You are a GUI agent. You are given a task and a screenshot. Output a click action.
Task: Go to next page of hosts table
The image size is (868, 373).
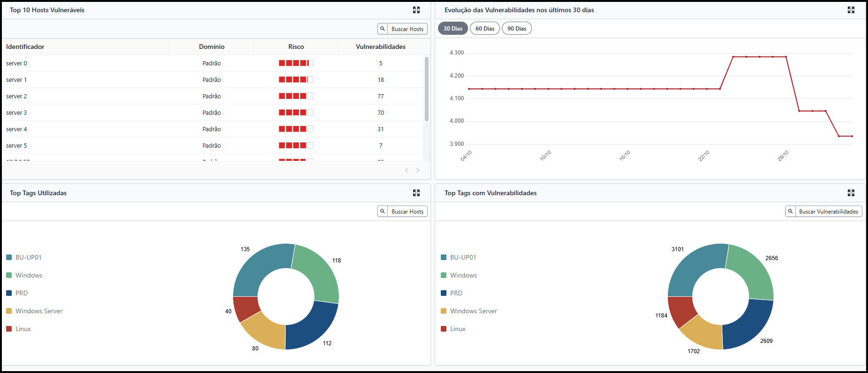(x=418, y=170)
